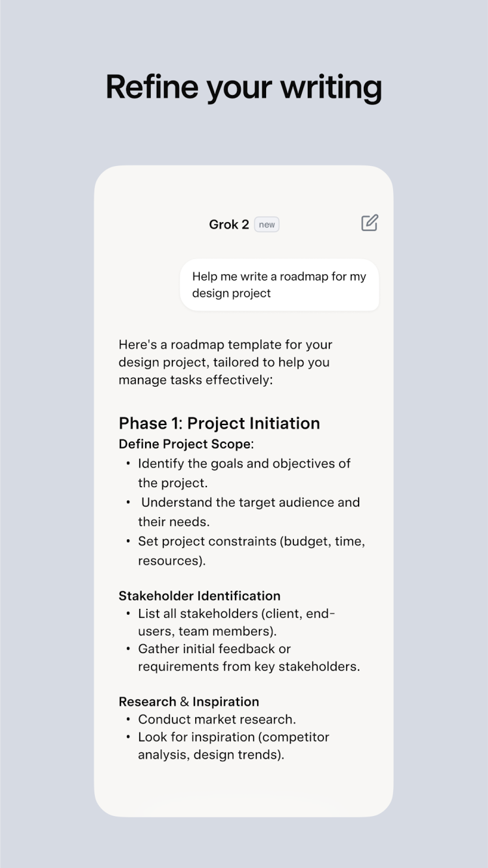This screenshot has height=868, width=488.
Task: Select the "Phase 1: Project Initiation" heading
Action: pos(219,423)
